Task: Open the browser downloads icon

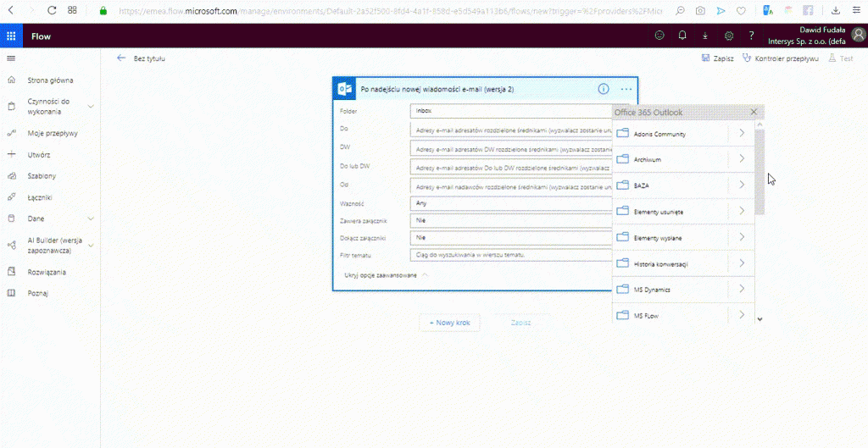Action: pyautogui.click(x=835, y=10)
